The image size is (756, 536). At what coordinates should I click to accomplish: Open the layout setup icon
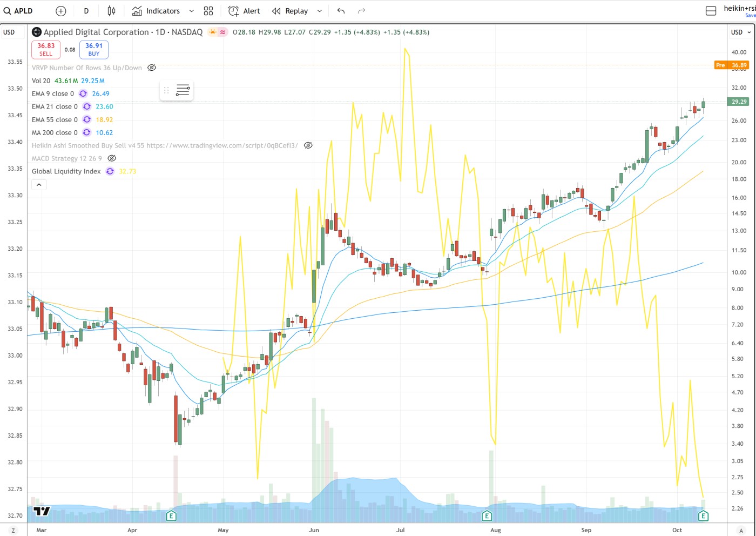click(711, 11)
